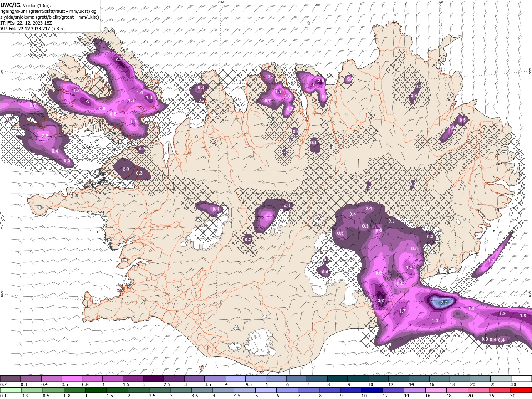
Task: Select purple scale swatch between 2.5 and 3
Action: tap(174, 379)
